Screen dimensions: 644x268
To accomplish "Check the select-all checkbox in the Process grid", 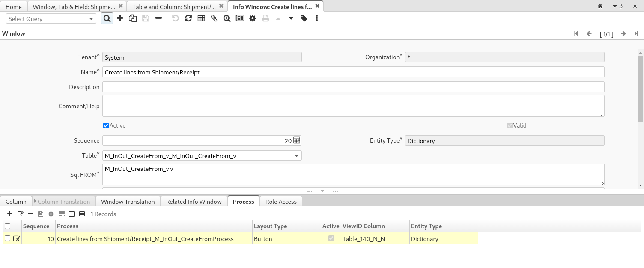I will coord(7,226).
